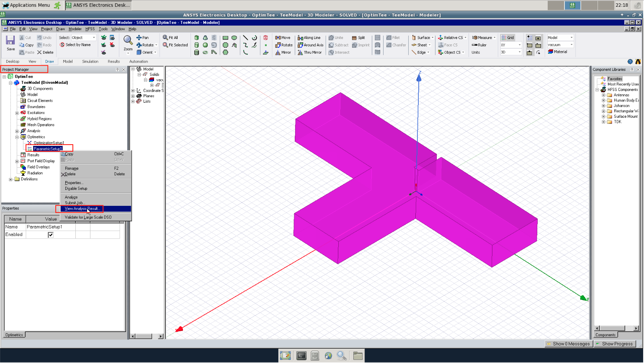
Task: Click the Pan view tool
Action: tap(142, 38)
